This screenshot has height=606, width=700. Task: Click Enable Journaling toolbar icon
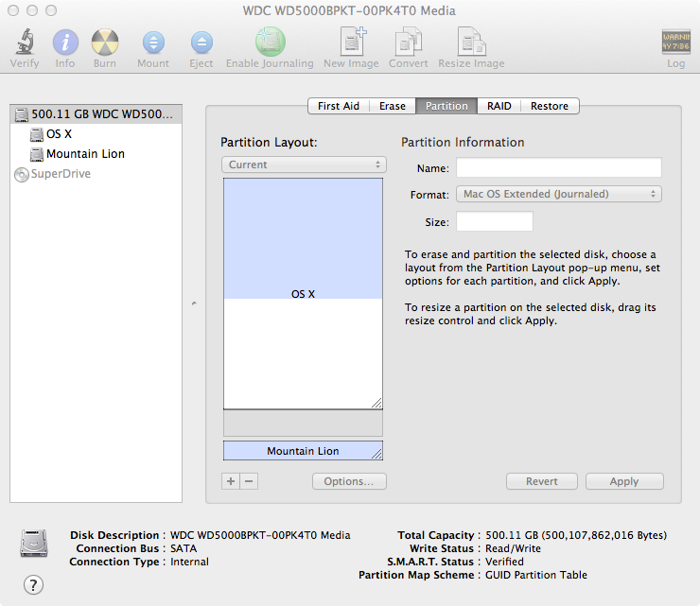pyautogui.click(x=271, y=42)
